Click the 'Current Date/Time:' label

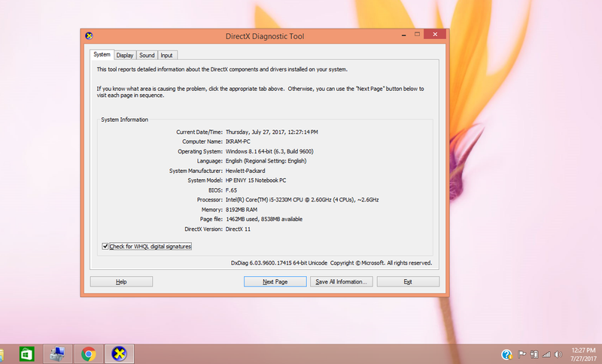click(x=199, y=132)
